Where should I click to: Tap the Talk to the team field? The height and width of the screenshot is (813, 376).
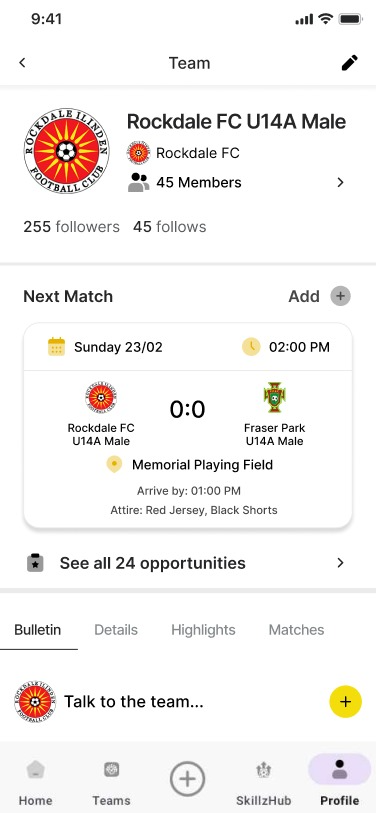coord(134,702)
